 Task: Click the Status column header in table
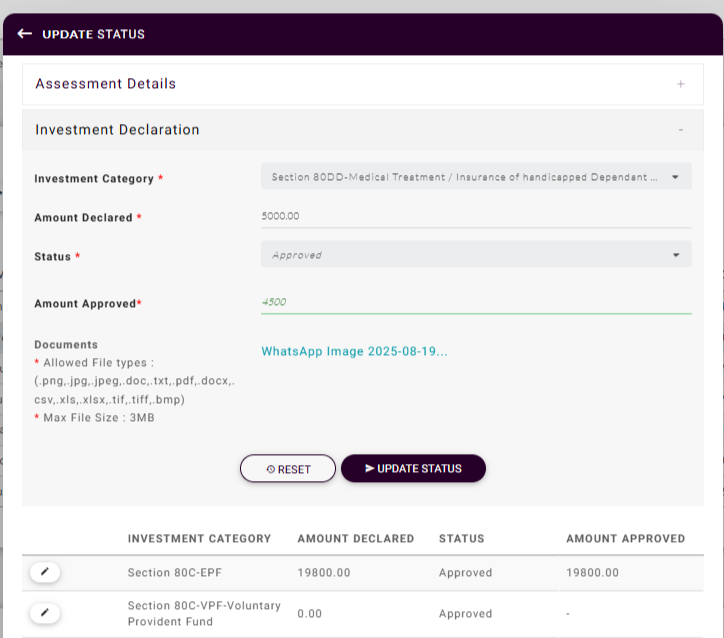coord(461,539)
